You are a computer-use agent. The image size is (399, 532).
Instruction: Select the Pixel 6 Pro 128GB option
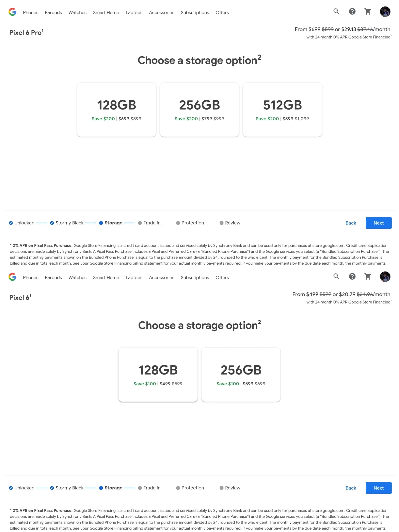coord(117,110)
